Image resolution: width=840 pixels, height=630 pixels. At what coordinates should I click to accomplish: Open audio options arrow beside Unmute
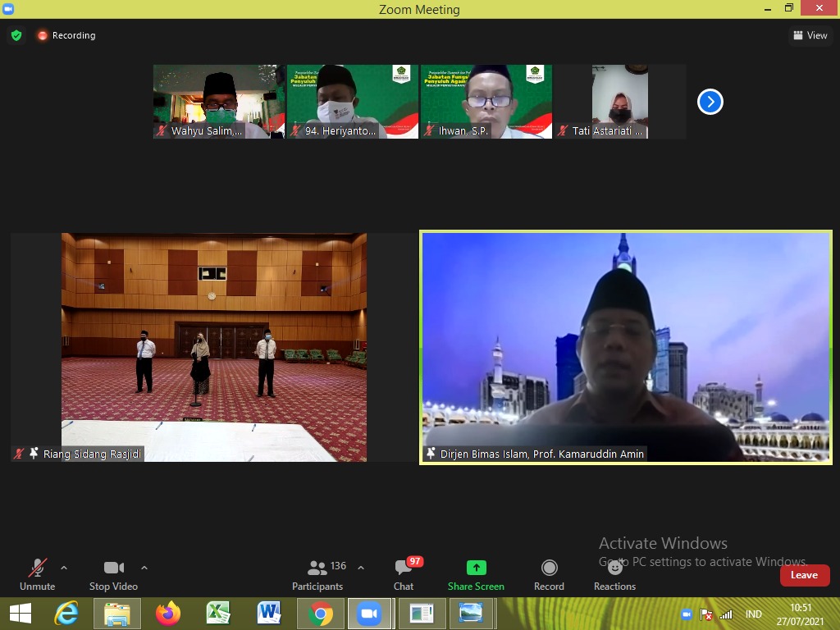64,568
